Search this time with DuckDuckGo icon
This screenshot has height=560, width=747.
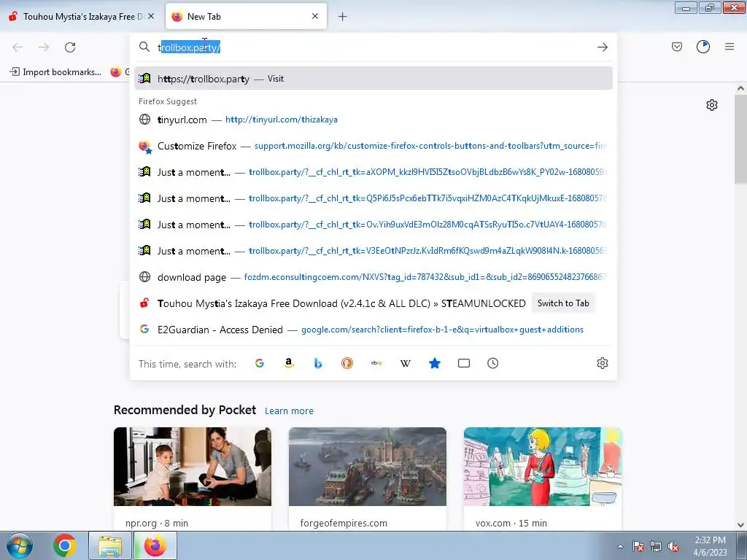pos(347,363)
